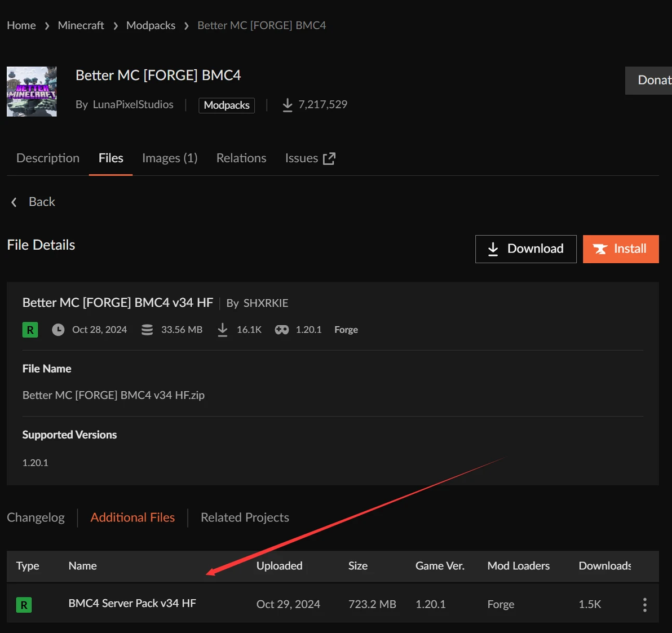This screenshot has width=672, height=633.
Task: Click the download icon next to 7,217,529
Action: point(288,105)
